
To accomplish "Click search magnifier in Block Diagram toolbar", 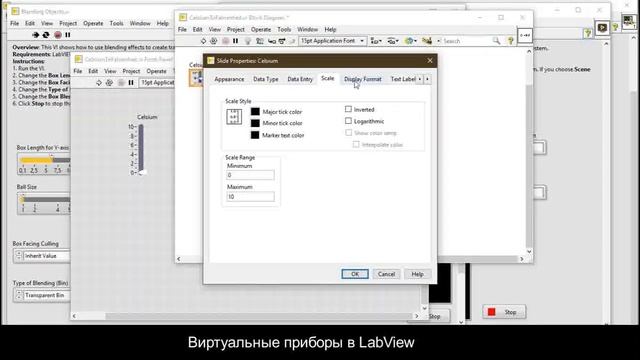I will click(496, 41).
